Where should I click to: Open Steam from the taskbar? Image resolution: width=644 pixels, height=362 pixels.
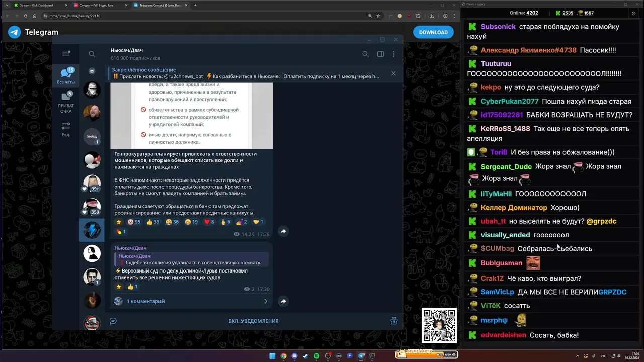coord(305,356)
